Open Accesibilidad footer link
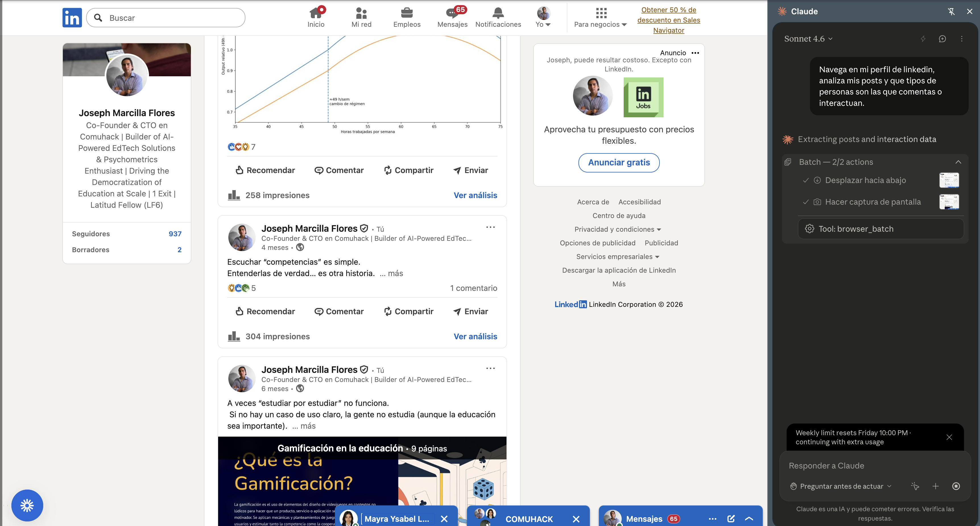The width and height of the screenshot is (980, 526). (x=639, y=202)
